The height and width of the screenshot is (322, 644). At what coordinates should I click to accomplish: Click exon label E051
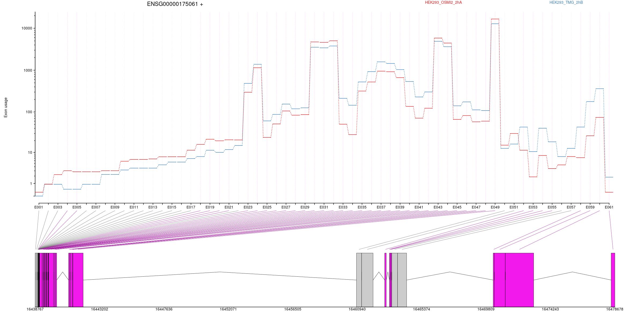coord(514,207)
